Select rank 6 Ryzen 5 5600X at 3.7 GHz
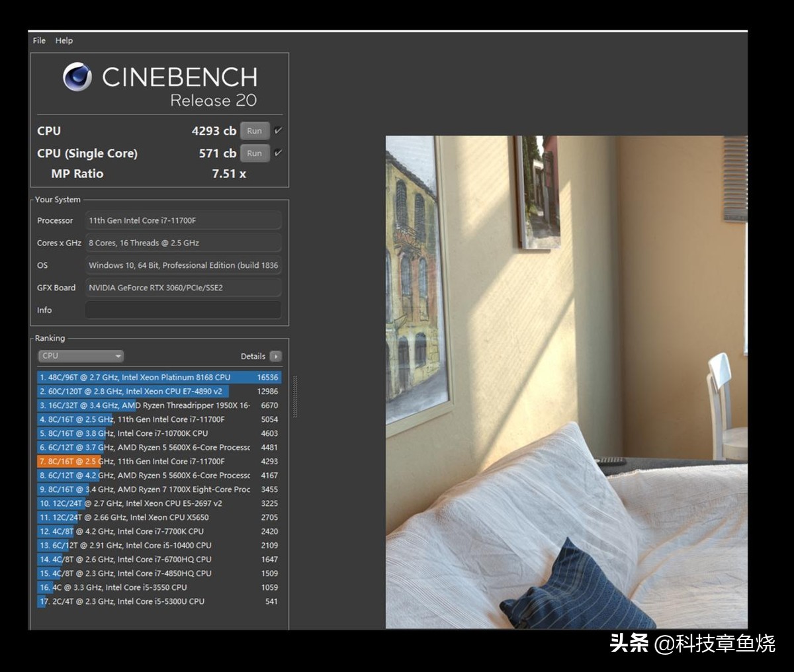Screen dimensions: 794x672 click(x=159, y=447)
